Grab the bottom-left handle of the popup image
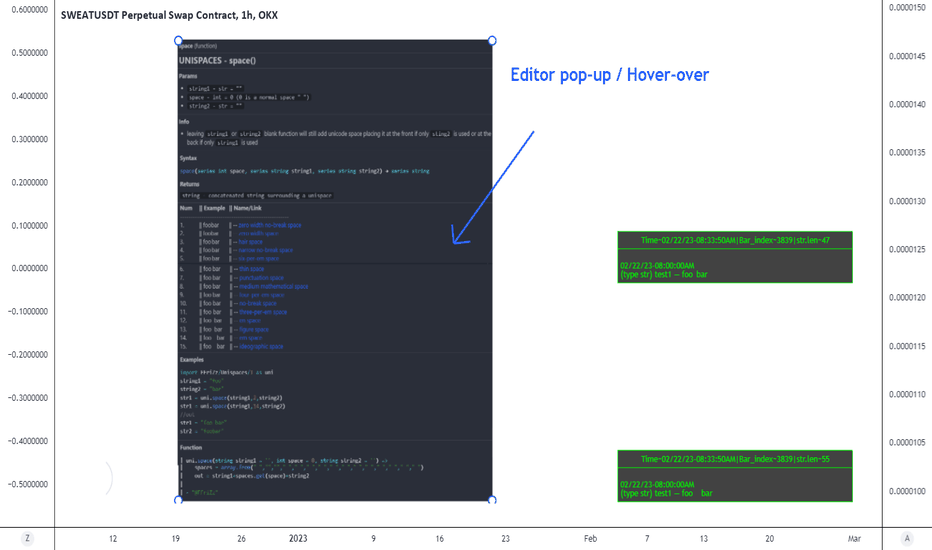Screen dimensions: 932x550 [x=178, y=500]
